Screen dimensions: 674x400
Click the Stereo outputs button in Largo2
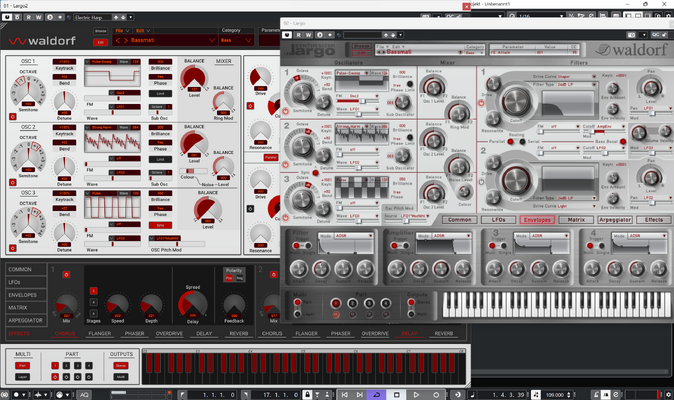121,366
